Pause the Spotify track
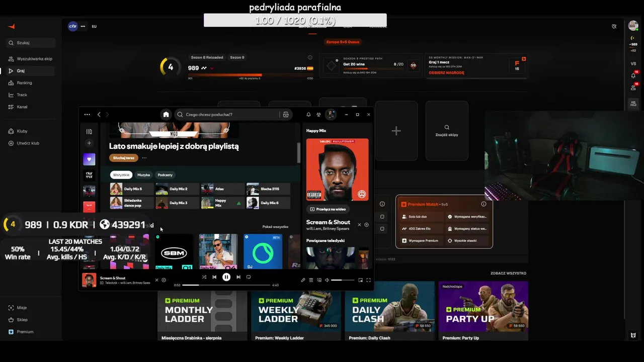644x362 pixels. (x=226, y=277)
